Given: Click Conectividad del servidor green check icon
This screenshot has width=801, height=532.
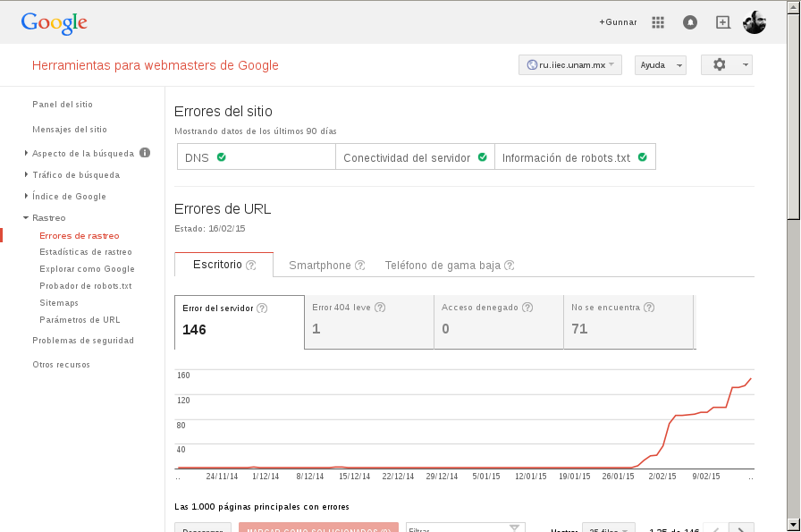Looking at the screenshot, I should (482, 156).
